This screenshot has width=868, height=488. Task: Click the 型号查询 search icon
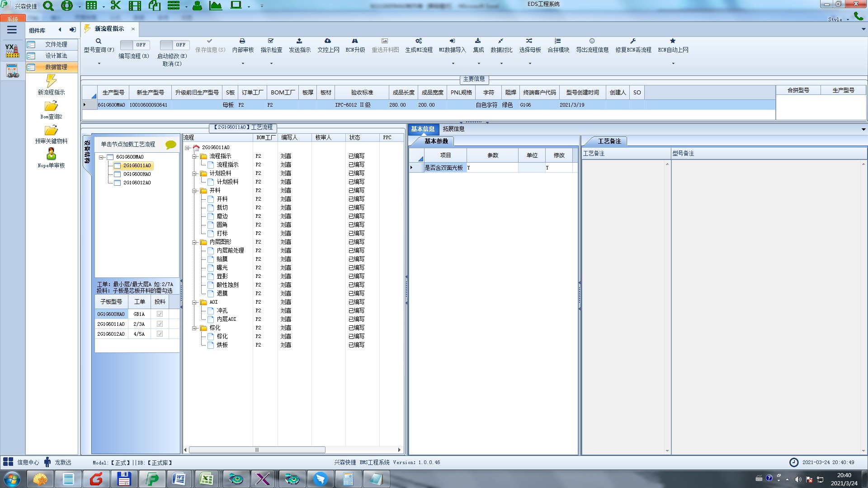(99, 41)
